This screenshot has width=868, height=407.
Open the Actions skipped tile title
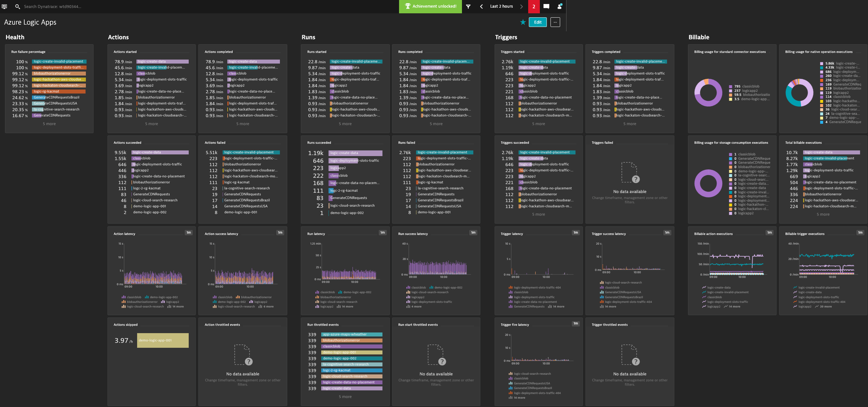tap(125, 325)
